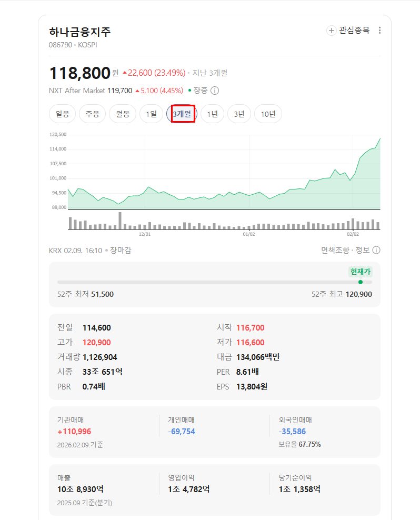Click the 120,500 y-axis label
420x520 pixels.
pyautogui.click(x=58, y=134)
